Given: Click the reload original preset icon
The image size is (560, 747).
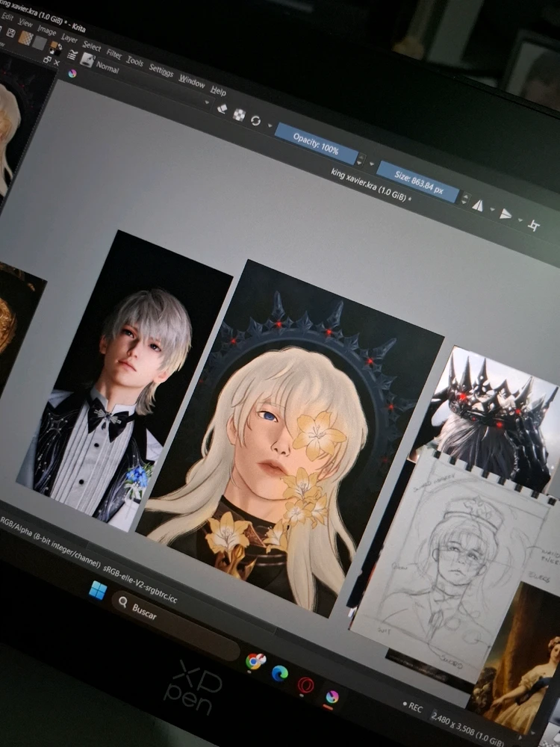Looking at the screenshot, I should click(255, 120).
